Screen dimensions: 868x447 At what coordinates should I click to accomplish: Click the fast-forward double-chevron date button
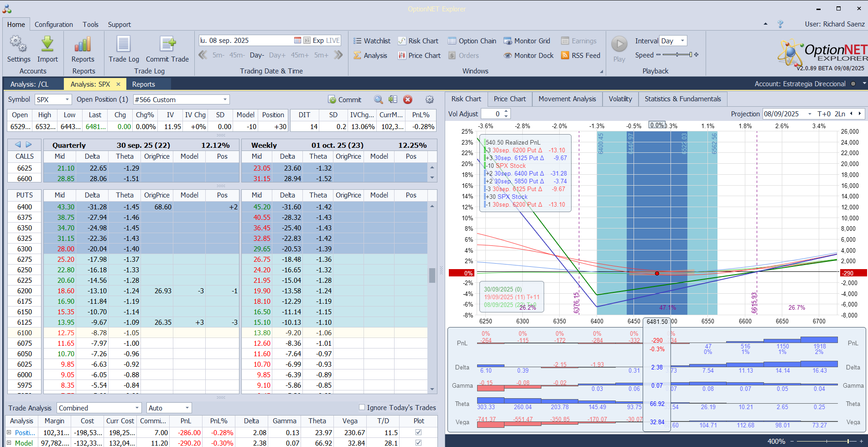click(x=338, y=55)
